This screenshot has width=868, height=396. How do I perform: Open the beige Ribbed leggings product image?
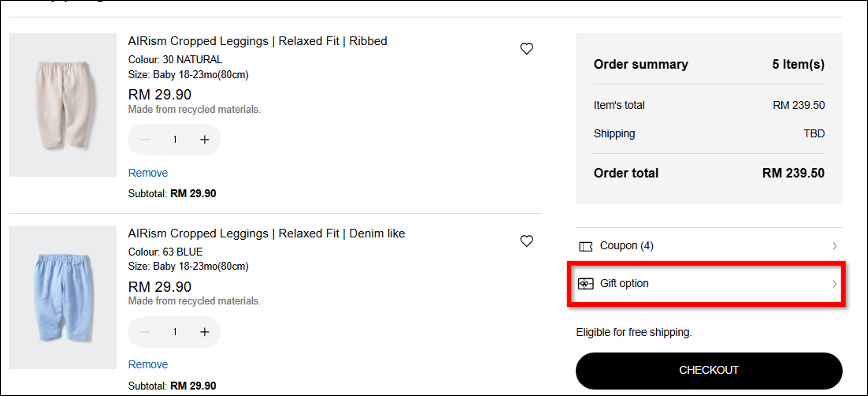[x=63, y=105]
